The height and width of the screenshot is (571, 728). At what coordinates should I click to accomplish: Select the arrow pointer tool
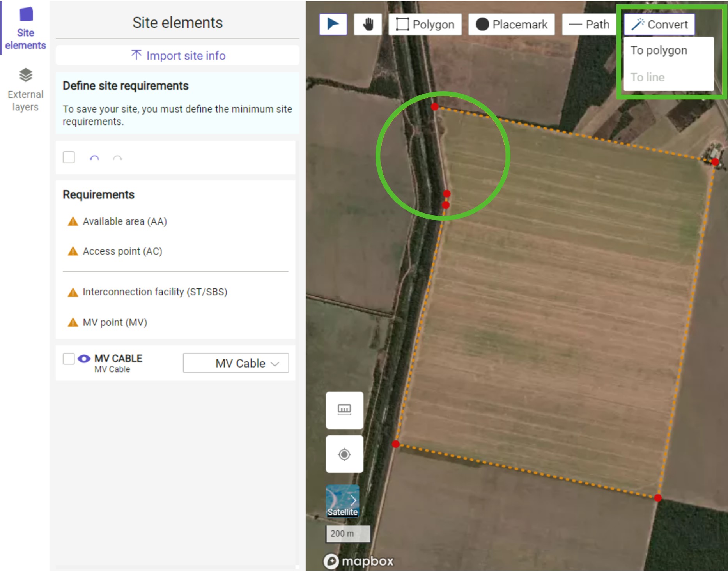(x=333, y=24)
